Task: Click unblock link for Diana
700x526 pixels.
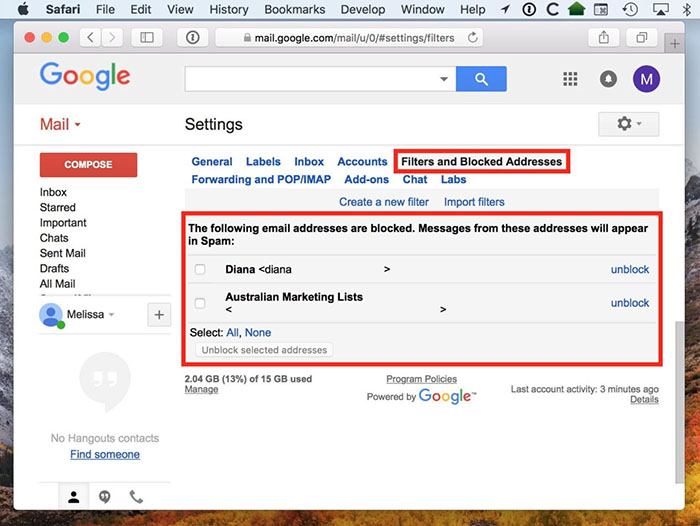Action: click(x=630, y=270)
